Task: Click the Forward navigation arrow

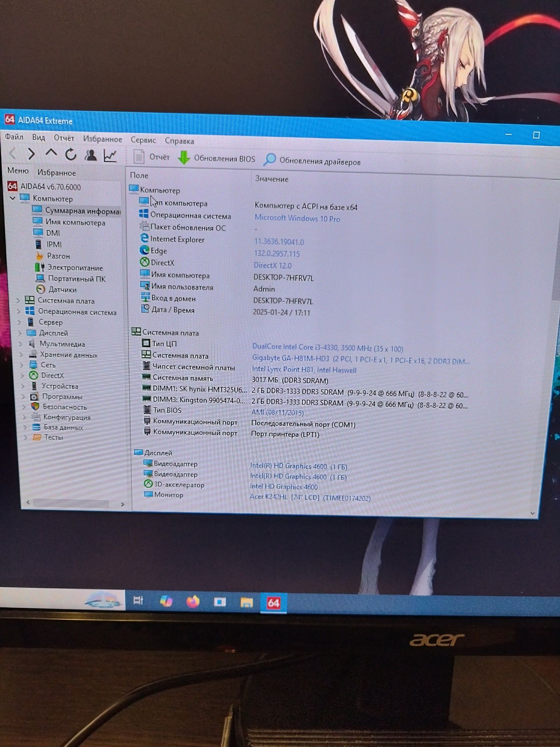Action: pyautogui.click(x=32, y=154)
